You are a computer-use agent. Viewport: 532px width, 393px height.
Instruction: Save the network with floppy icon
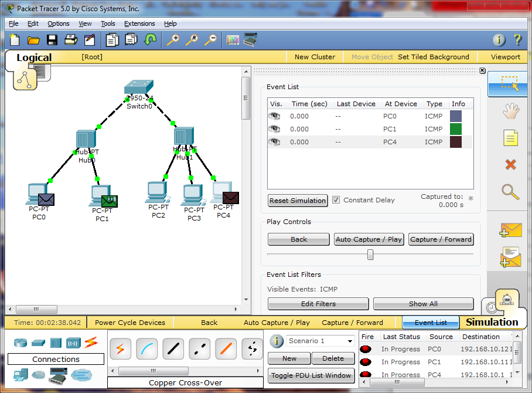pos(52,40)
